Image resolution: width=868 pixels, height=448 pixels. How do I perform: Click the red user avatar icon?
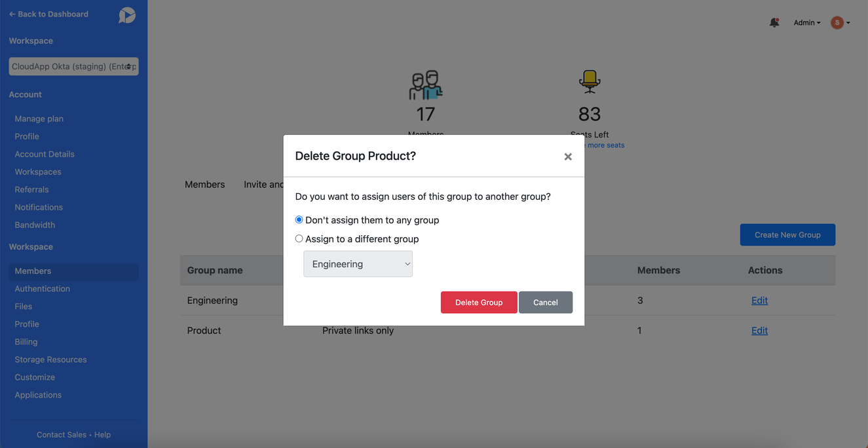pyautogui.click(x=837, y=22)
